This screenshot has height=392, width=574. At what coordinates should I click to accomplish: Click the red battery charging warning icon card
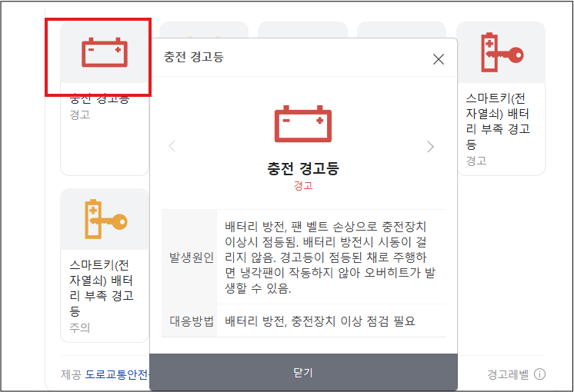pos(105,53)
